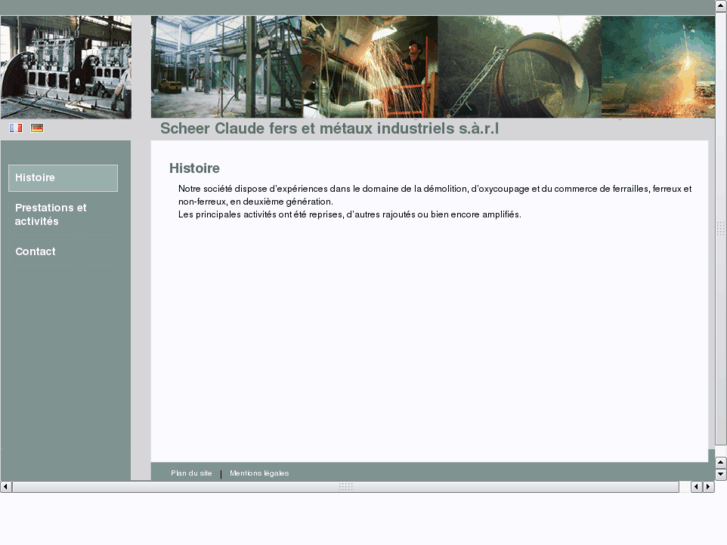Image resolution: width=727 pixels, height=545 pixels.
Task: Click the steel hall interior banner photo
Action: tap(226, 67)
